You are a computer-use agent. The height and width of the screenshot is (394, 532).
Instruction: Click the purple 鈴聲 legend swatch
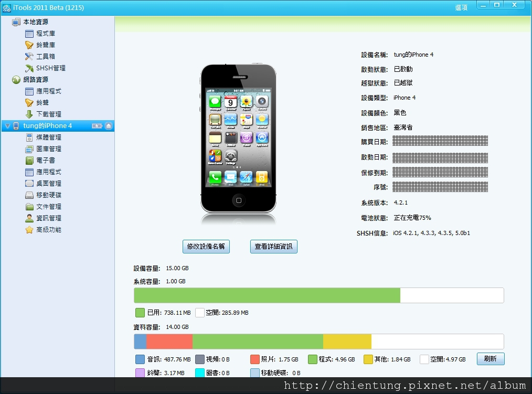pos(140,373)
